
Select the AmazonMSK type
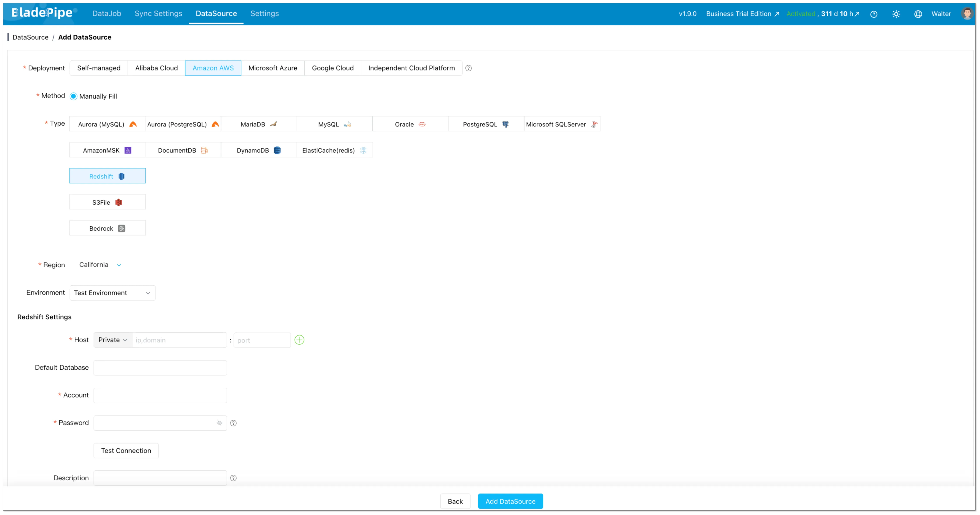(x=107, y=150)
